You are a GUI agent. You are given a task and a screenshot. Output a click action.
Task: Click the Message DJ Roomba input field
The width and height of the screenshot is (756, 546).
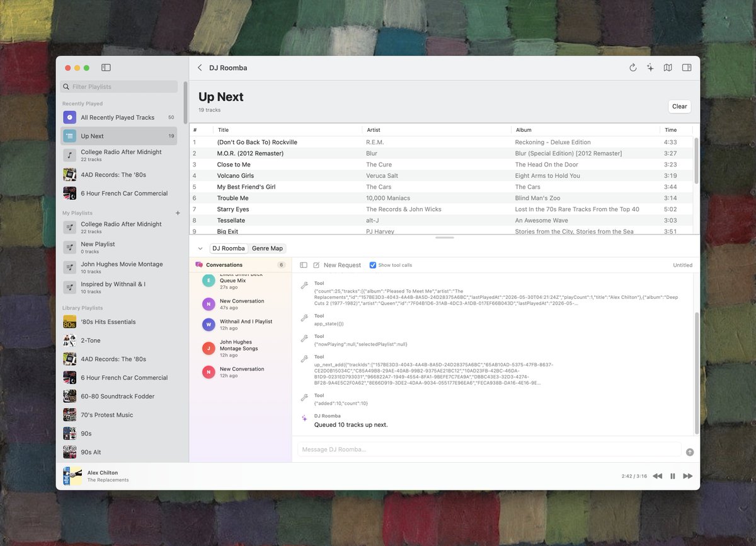click(490, 450)
